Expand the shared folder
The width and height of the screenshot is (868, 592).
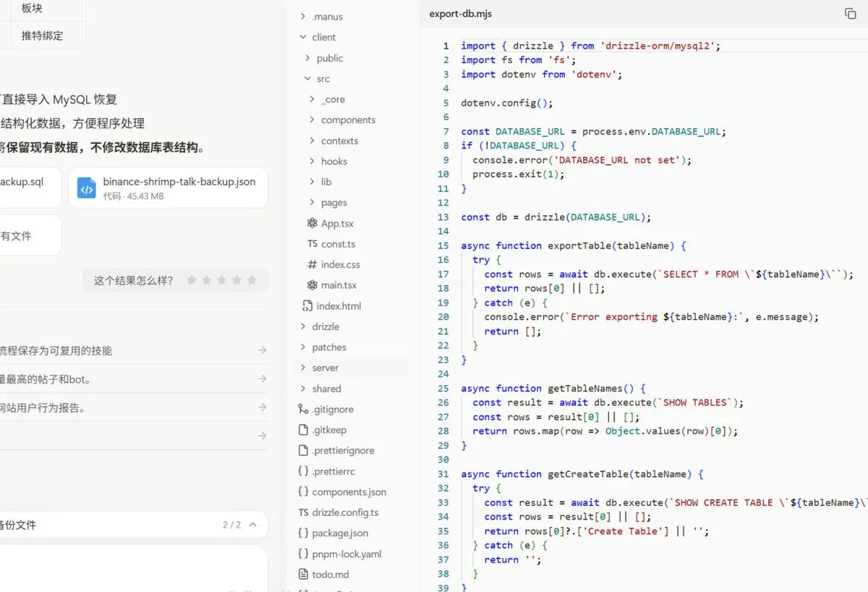(x=303, y=389)
